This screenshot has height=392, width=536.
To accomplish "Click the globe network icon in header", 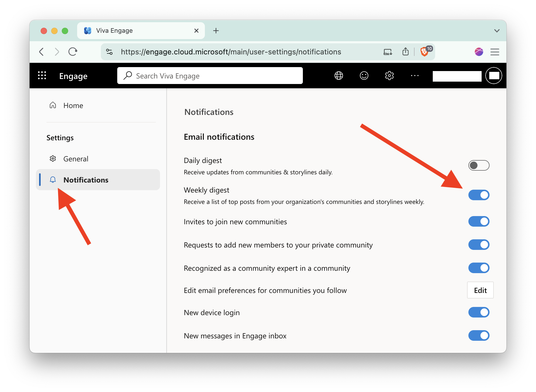I will 338,76.
